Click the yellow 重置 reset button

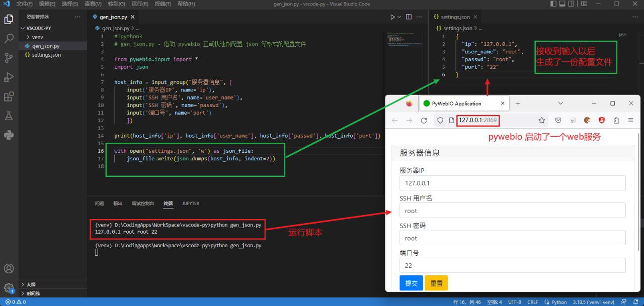click(436, 283)
